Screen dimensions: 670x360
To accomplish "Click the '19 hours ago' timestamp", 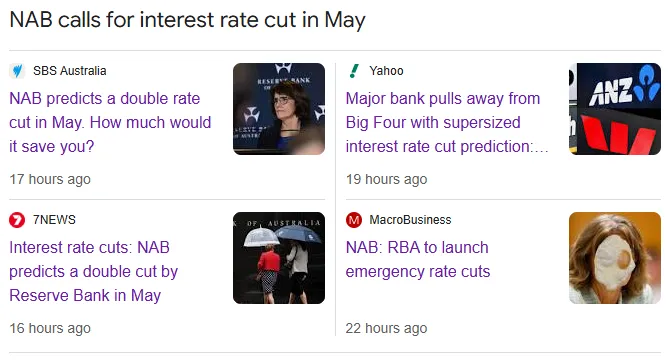I will point(387,179).
